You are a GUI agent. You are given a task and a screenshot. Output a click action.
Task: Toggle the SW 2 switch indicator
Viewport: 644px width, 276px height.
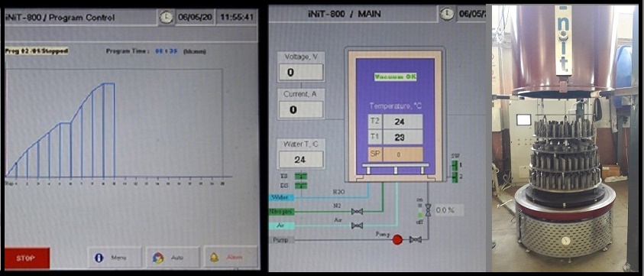(455, 177)
